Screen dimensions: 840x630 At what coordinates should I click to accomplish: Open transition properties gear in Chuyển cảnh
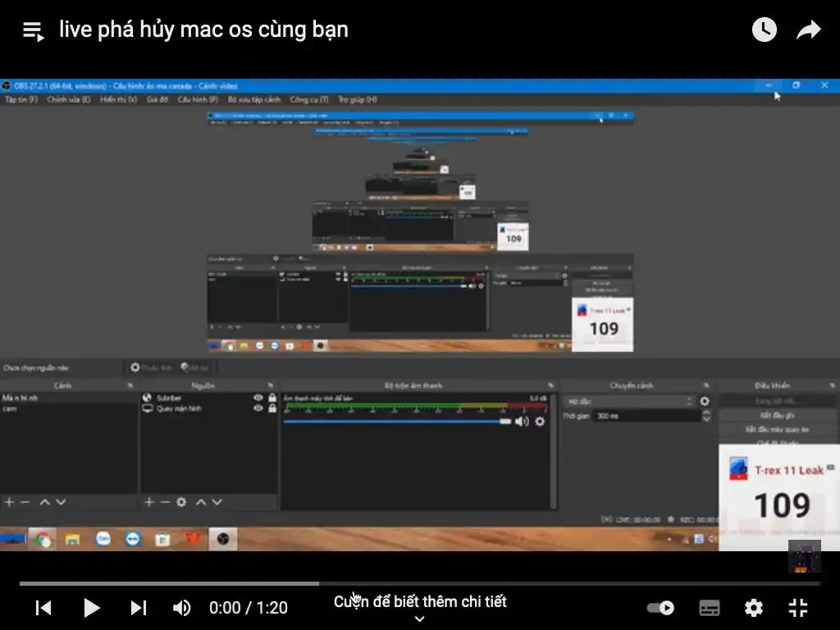point(705,401)
